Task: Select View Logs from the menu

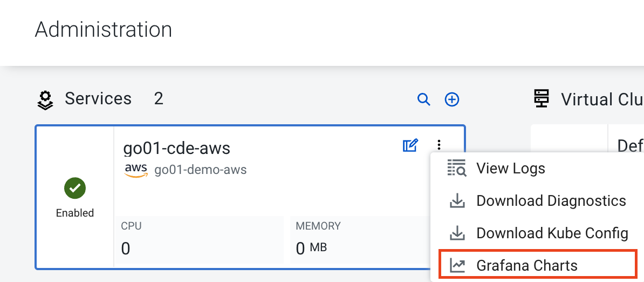Action: [510, 169]
